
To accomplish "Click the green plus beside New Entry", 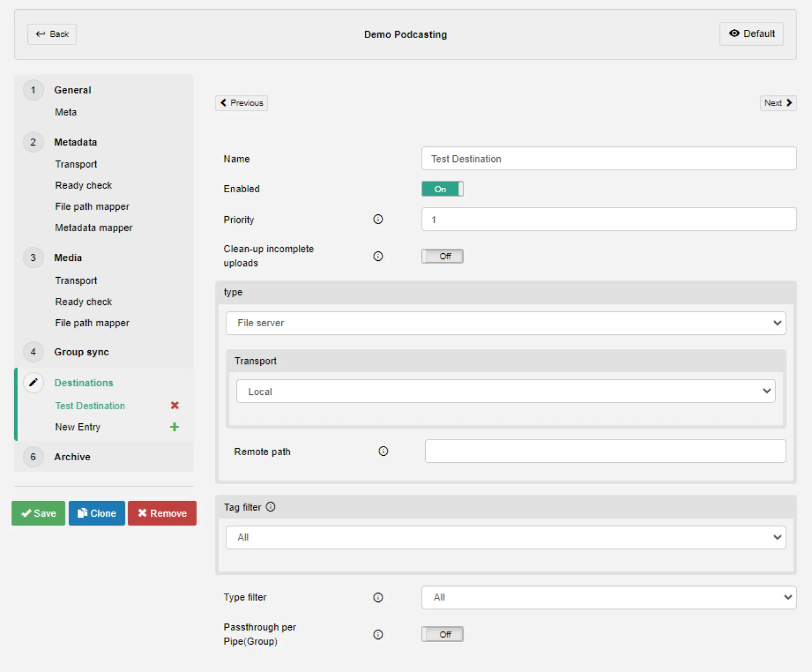I will [175, 427].
